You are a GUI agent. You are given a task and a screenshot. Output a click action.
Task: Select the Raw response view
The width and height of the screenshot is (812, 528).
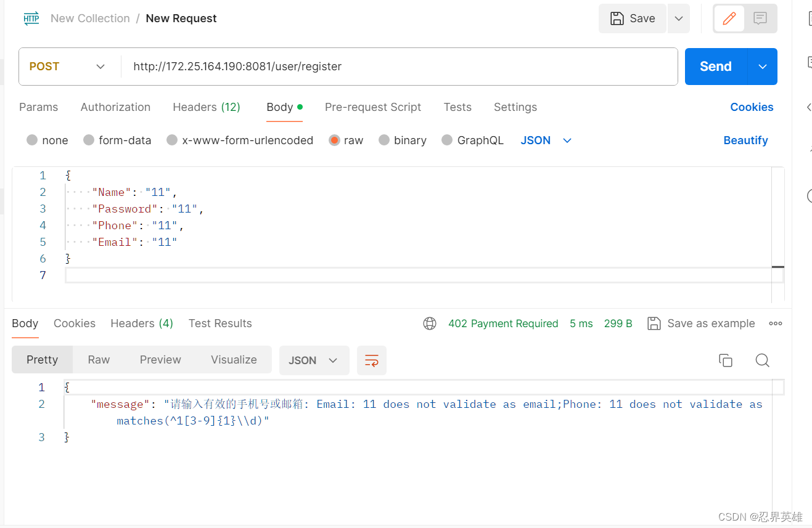point(99,360)
